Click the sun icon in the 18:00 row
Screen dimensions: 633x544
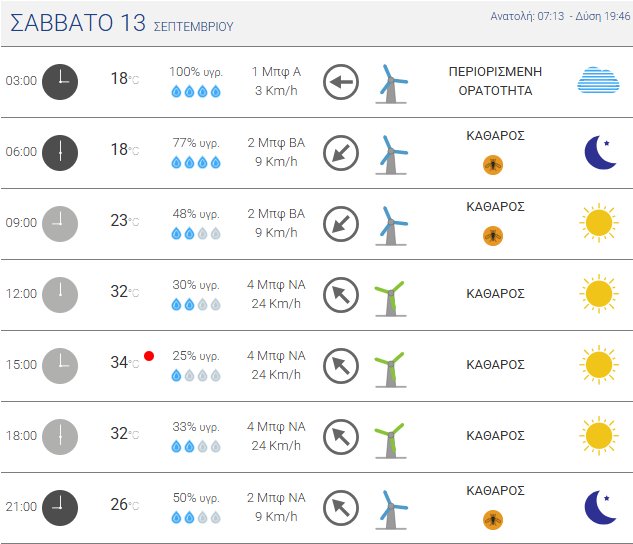click(599, 436)
